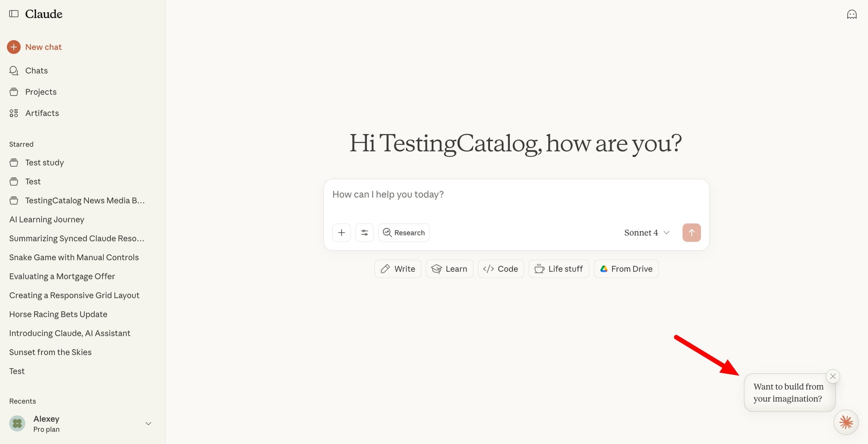Screen dimensions: 868x444
Task: Select the Life stuff suggestion chip
Action: (x=559, y=269)
